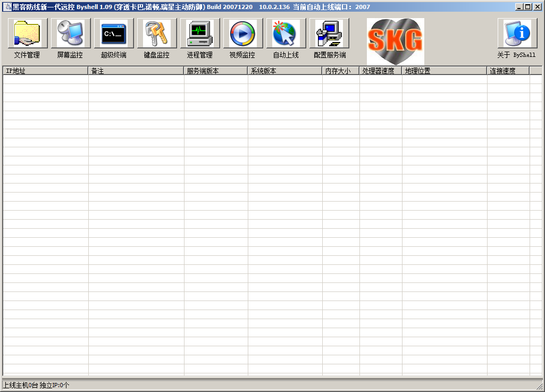Select the 自动上线 globe icon

tap(286, 34)
